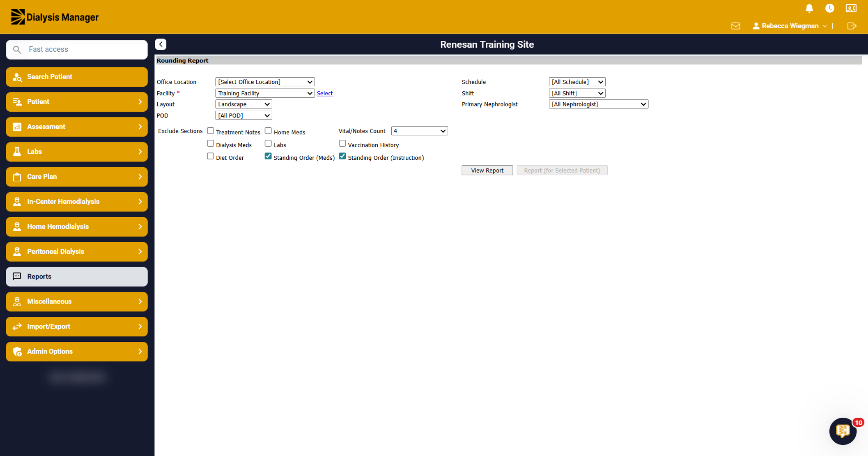Open the notifications bell icon
868x456 pixels.
pyautogui.click(x=809, y=8)
